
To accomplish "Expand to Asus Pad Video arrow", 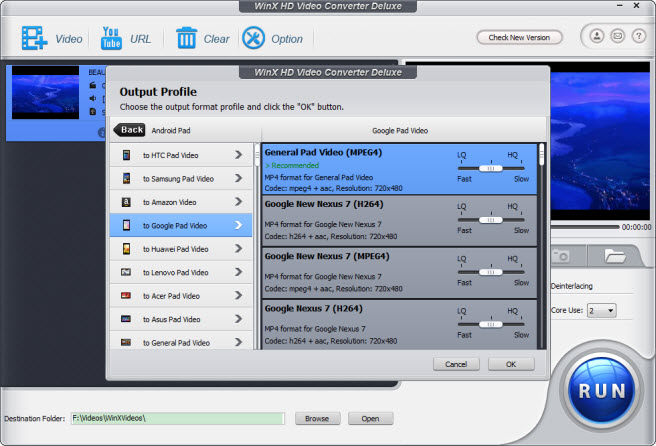I will tap(238, 319).
